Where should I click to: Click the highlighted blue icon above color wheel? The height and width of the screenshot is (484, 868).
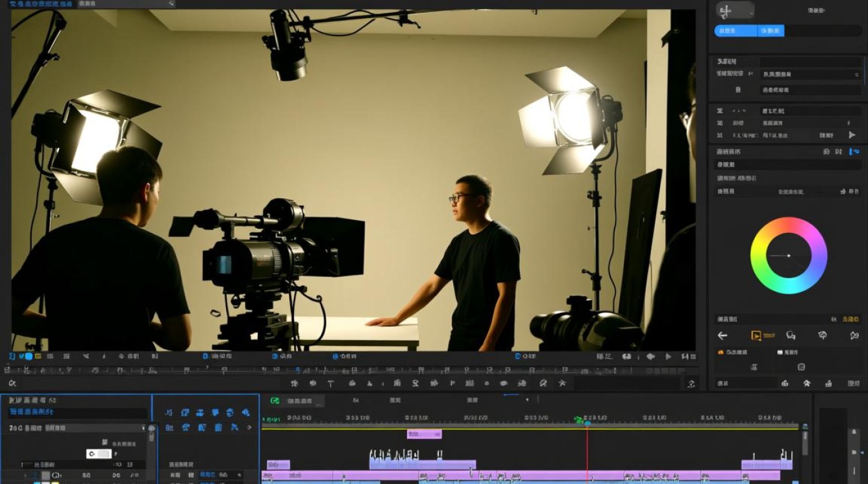point(854,152)
